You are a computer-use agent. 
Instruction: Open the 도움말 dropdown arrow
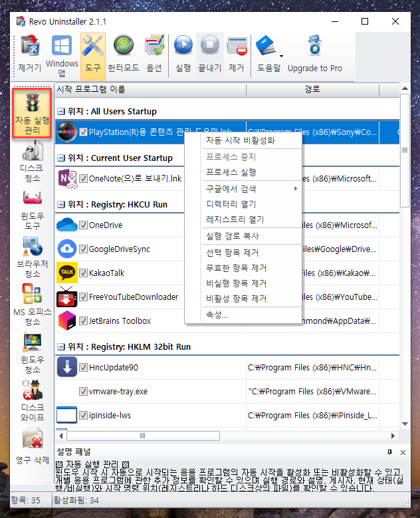(x=281, y=56)
